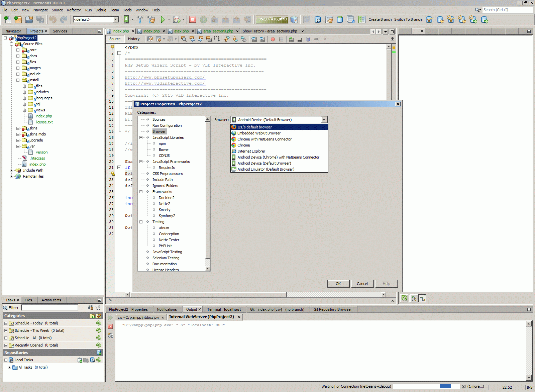Click the Undo arrow in the toolbar

53,19
